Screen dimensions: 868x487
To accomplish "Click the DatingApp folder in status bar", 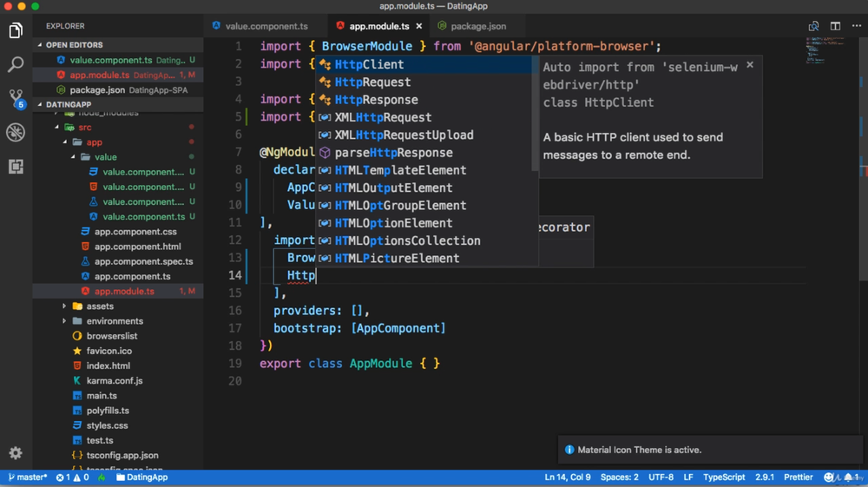I will point(141,477).
